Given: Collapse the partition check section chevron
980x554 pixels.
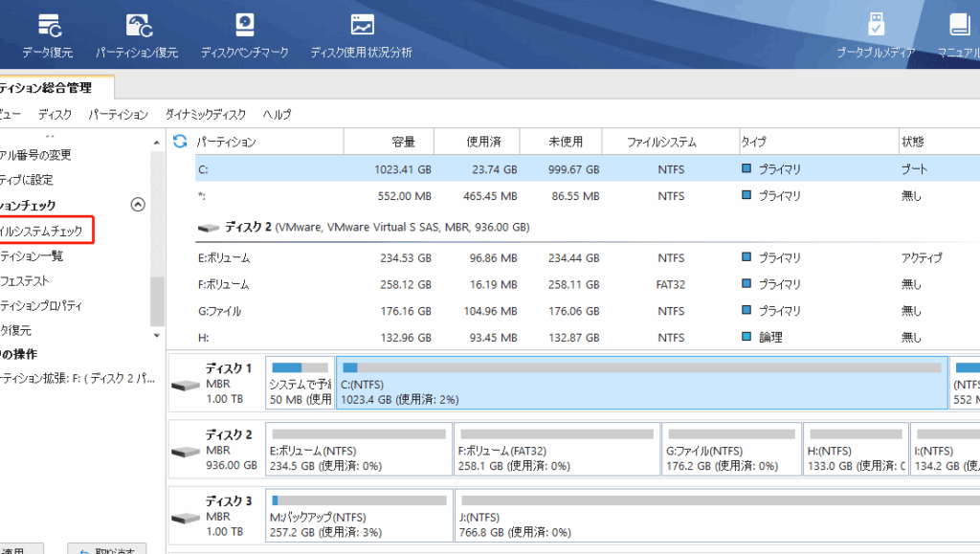Looking at the screenshot, I should click(x=138, y=205).
